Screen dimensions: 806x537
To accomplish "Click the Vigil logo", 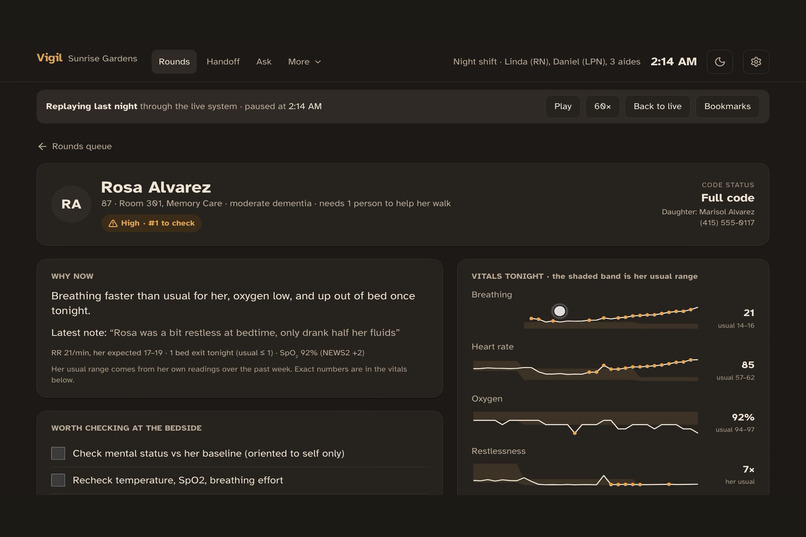I will point(49,58).
